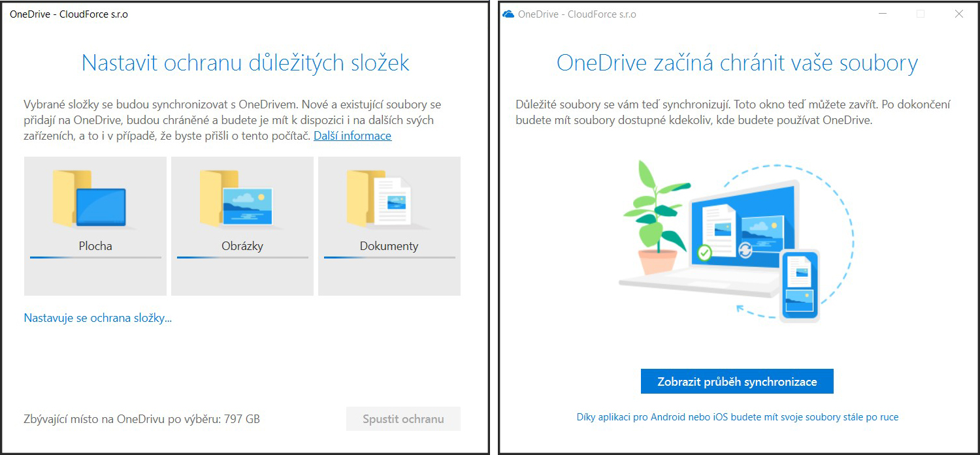Open the Další informace link
Screen dimensions: 980x455
click(x=353, y=136)
